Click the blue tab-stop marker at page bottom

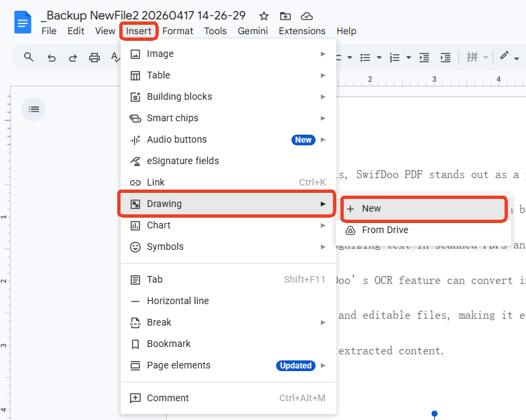pos(434,413)
